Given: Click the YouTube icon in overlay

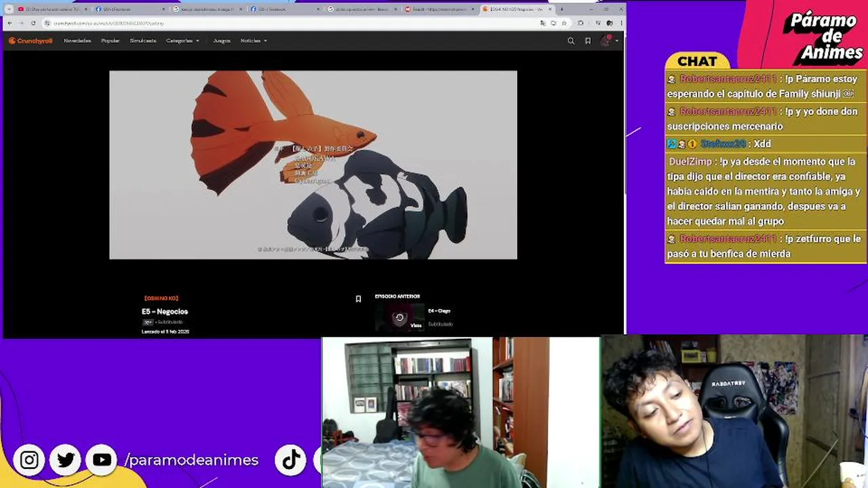Looking at the screenshot, I should [102, 460].
